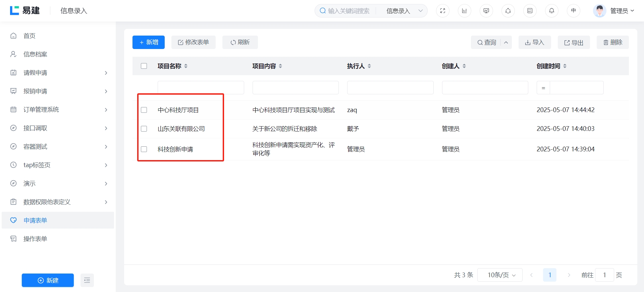Screen dimensions: 644x292
Task: Check the row 山东关联有限公司
Action: [x=144, y=129]
